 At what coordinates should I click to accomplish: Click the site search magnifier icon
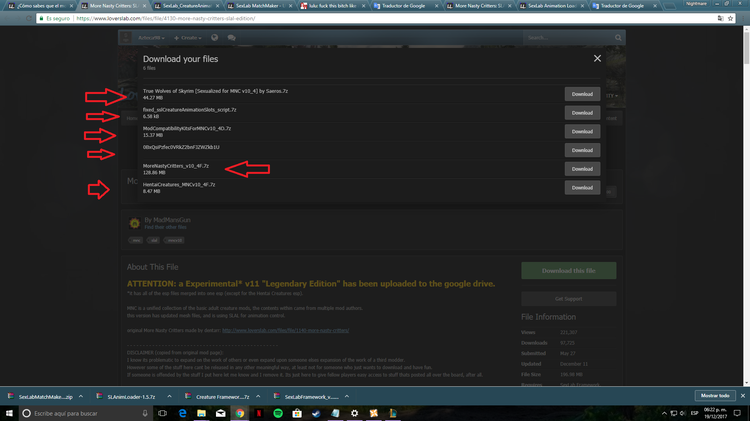pos(618,38)
